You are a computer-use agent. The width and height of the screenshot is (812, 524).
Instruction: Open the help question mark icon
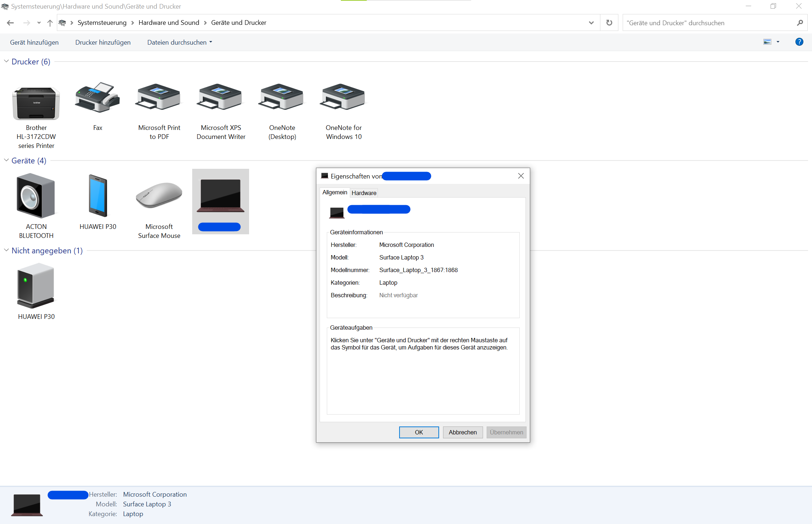coord(799,42)
